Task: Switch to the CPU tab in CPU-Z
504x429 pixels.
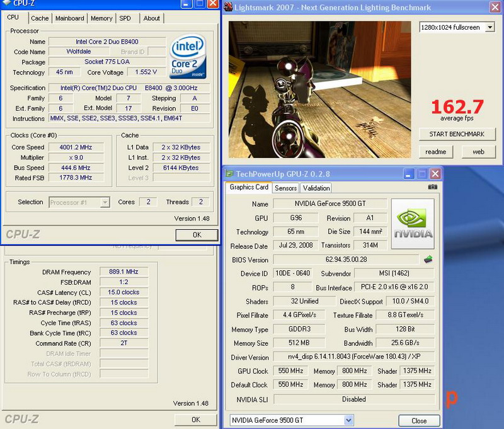Action: pyautogui.click(x=13, y=18)
